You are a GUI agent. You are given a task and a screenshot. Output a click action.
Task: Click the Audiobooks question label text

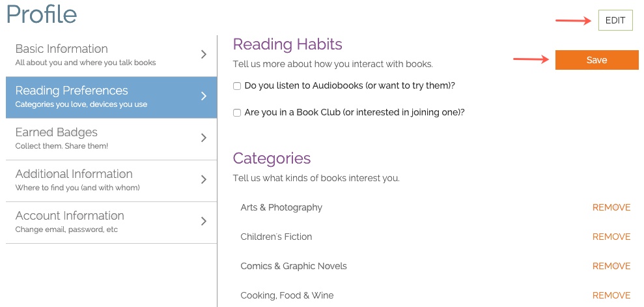[350, 86]
